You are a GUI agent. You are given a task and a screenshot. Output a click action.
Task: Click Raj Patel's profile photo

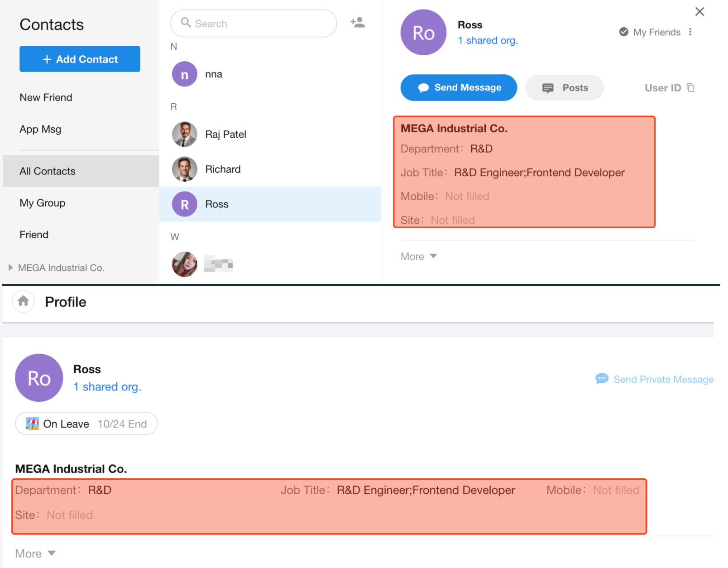[x=185, y=135]
